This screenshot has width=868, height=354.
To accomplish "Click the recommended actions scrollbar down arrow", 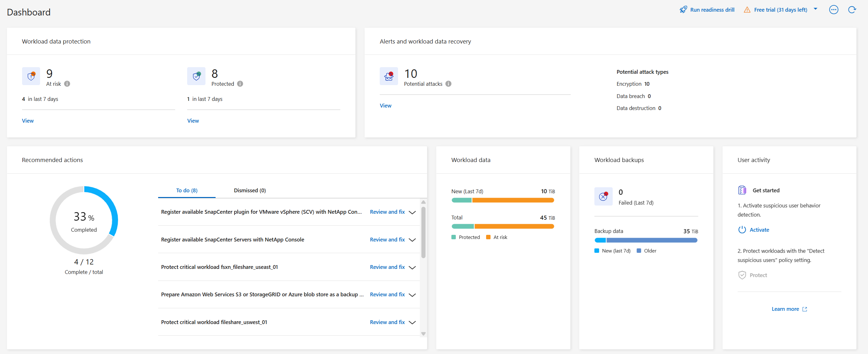I will click(423, 334).
